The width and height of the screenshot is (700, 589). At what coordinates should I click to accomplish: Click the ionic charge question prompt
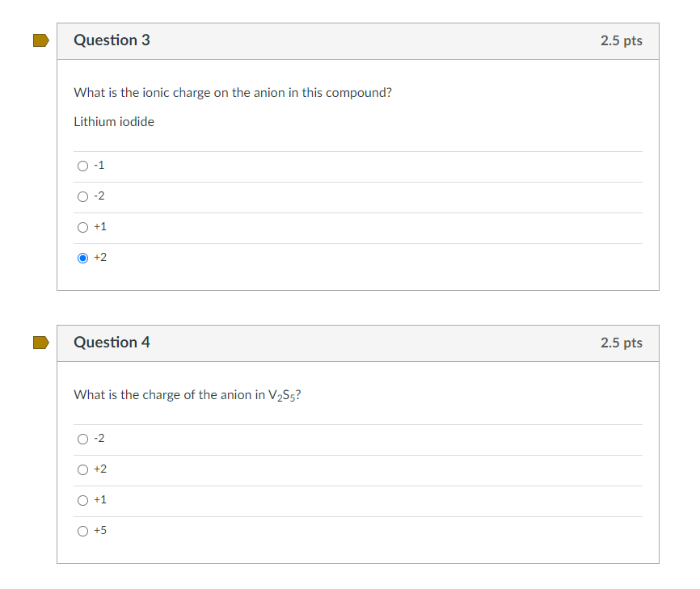tap(232, 93)
